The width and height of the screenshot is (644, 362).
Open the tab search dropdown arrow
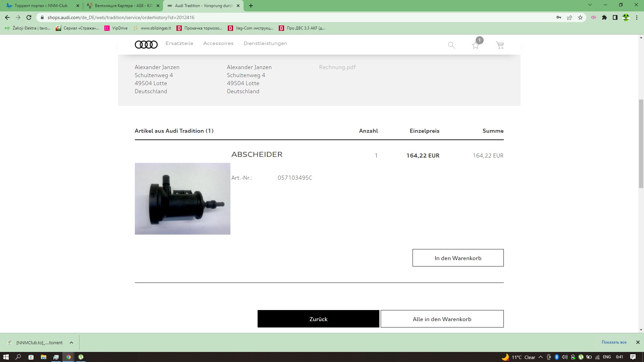(590, 5)
